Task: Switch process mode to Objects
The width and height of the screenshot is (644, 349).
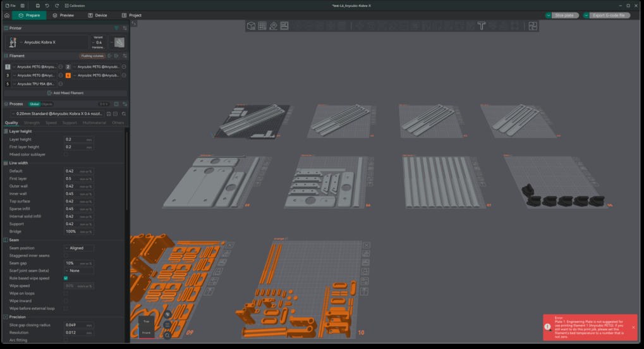Action: click(x=47, y=104)
